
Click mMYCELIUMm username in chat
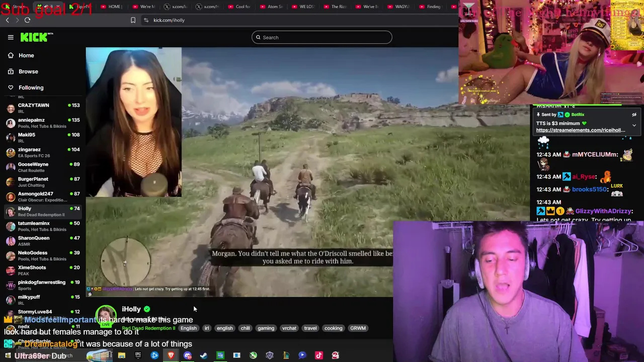595,155
